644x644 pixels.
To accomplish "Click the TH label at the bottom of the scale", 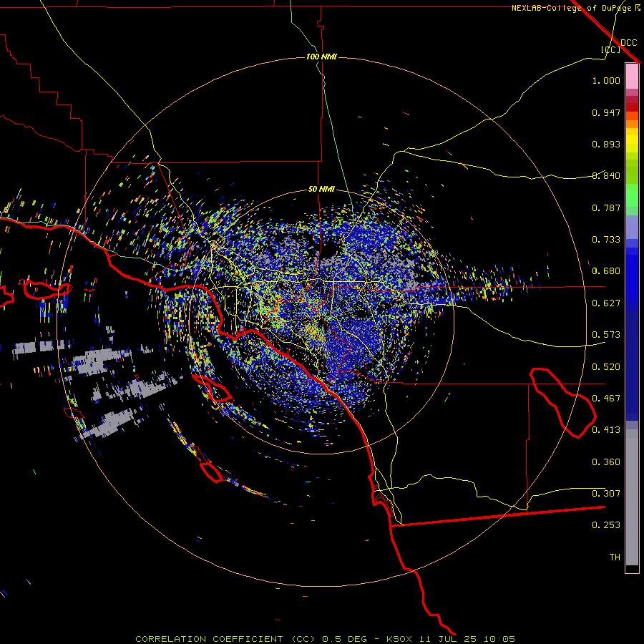I will coord(615,557).
